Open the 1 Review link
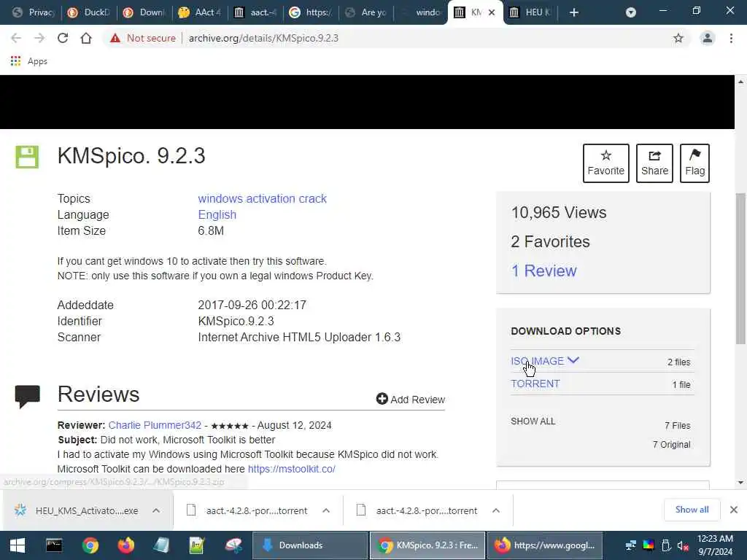The height and width of the screenshot is (560, 747). (x=543, y=271)
